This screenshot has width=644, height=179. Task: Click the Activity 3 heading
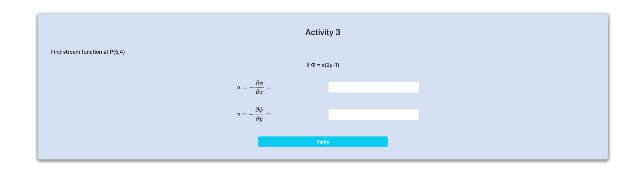coord(323,32)
